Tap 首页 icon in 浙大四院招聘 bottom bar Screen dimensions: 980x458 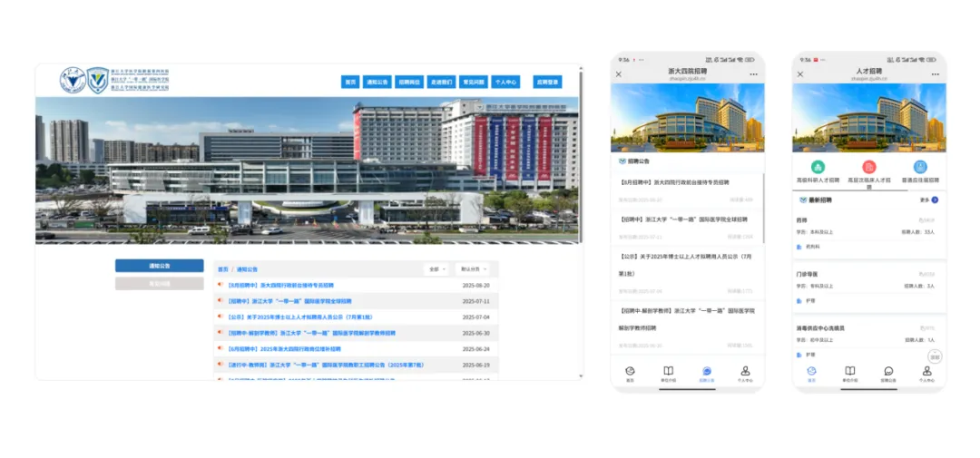630,372
